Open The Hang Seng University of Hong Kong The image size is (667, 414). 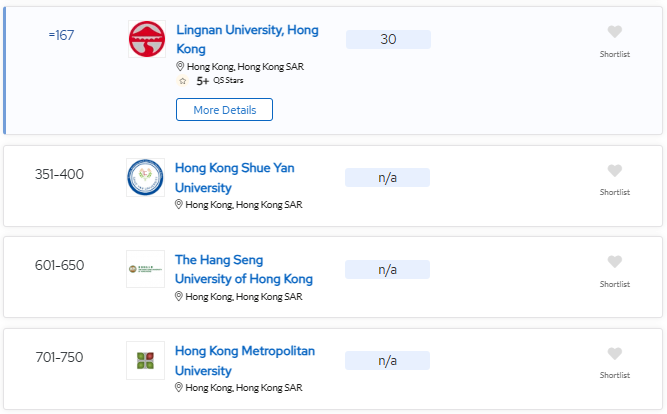click(x=244, y=269)
